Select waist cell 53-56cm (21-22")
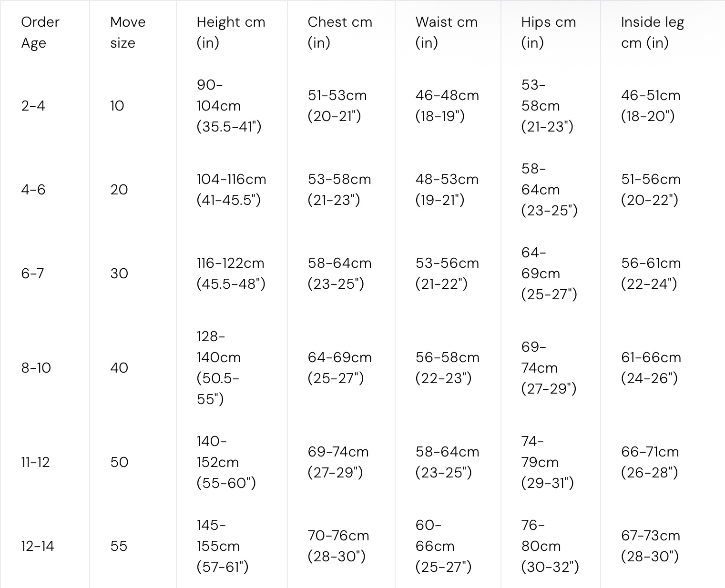The image size is (725, 588). (x=447, y=274)
